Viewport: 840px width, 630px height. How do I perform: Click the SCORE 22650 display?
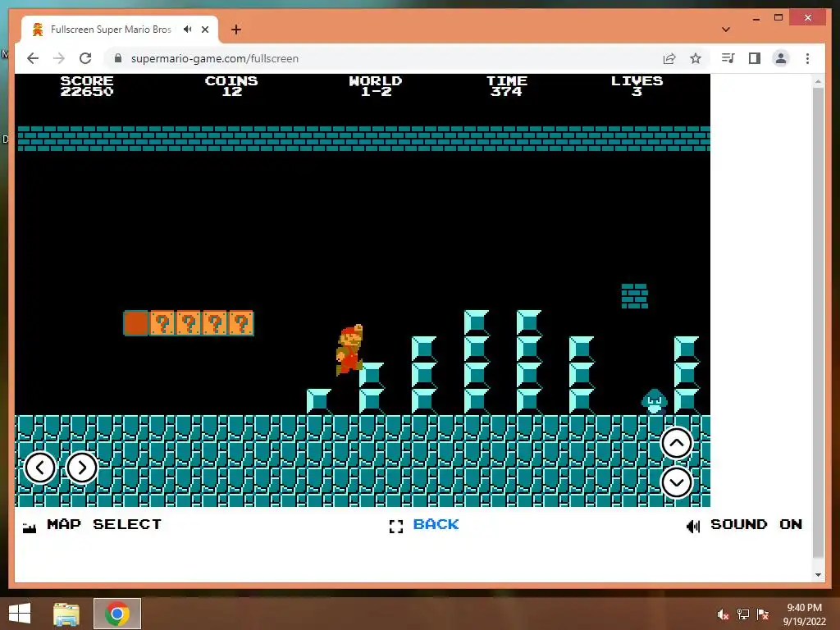pyautogui.click(x=87, y=85)
